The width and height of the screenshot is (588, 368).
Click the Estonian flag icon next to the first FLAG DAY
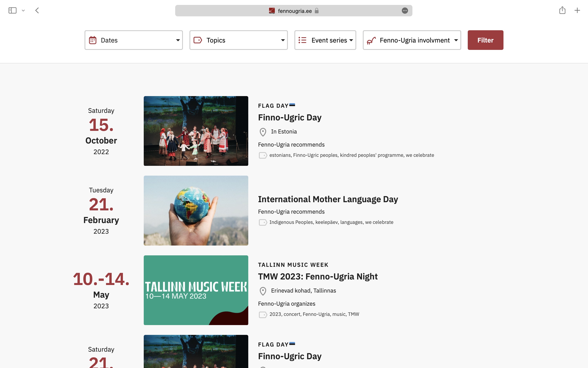pyautogui.click(x=292, y=105)
